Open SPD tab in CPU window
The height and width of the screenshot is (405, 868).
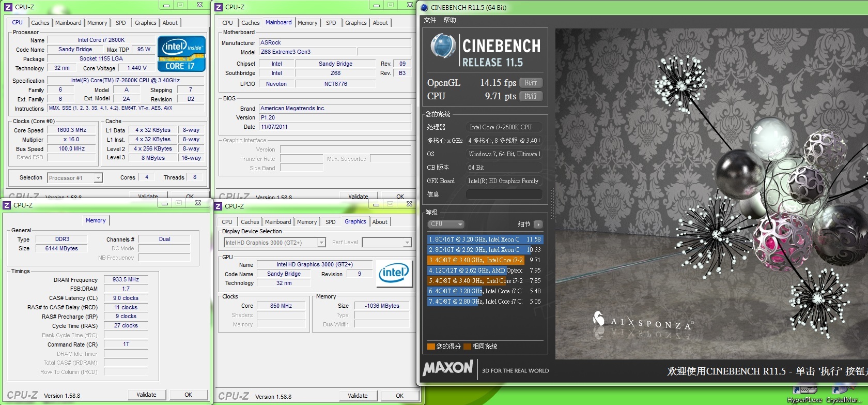[121, 23]
